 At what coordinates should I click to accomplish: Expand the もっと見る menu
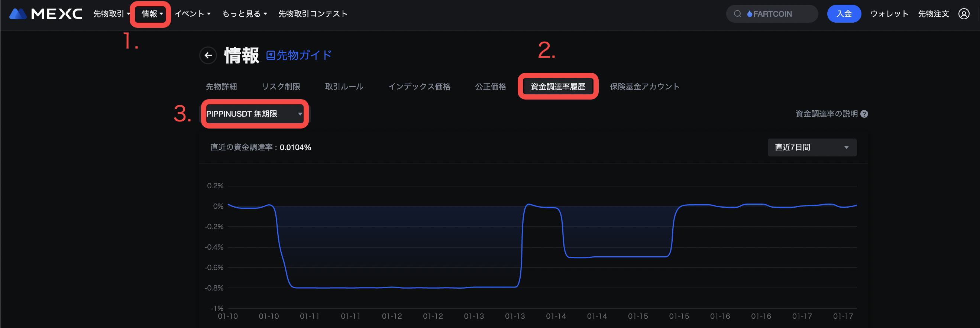[244, 14]
